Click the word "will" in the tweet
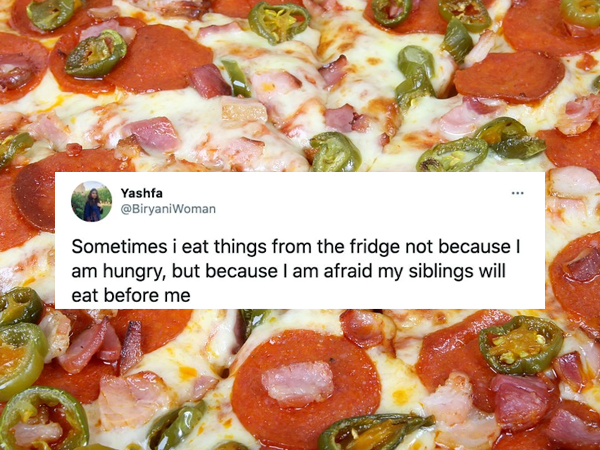The image size is (600, 450). pos(492,271)
